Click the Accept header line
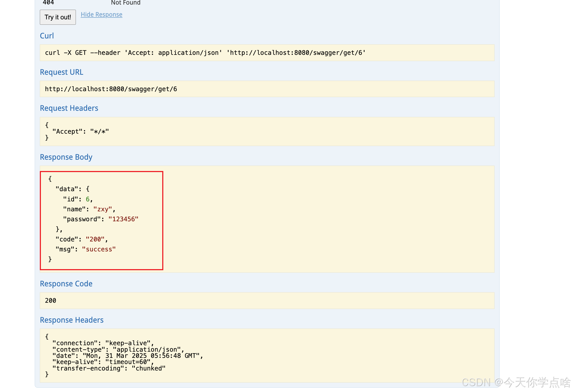 [x=80, y=131]
